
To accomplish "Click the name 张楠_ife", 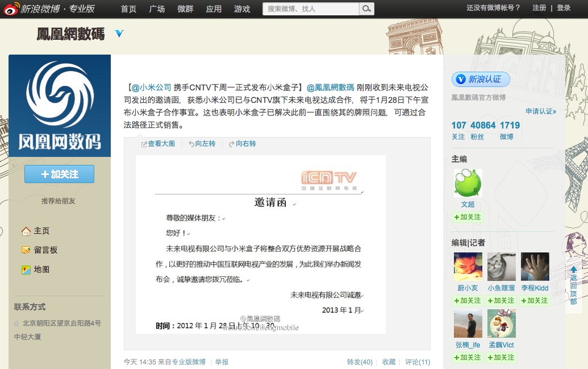I will pos(468,345).
